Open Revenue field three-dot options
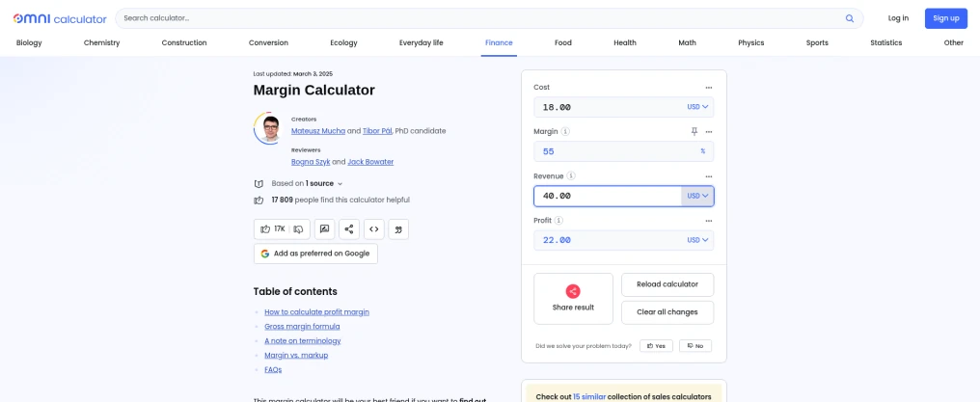 click(x=709, y=176)
